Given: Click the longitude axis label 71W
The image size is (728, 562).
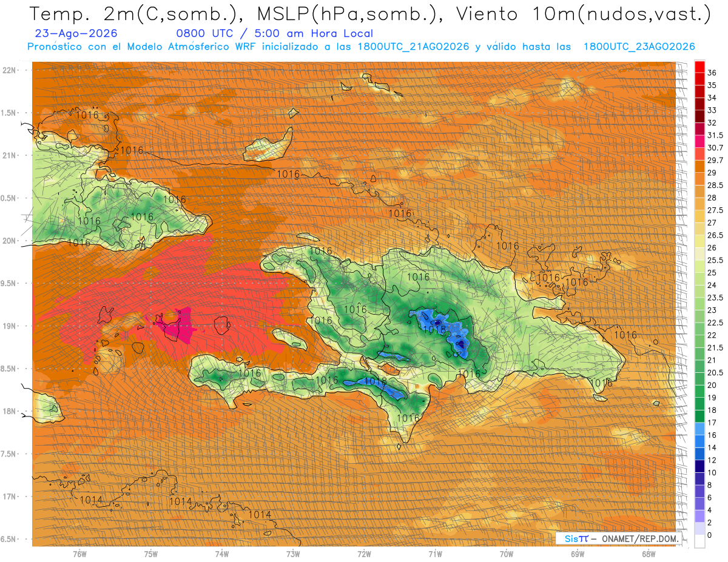Looking at the screenshot, I should (x=435, y=554).
